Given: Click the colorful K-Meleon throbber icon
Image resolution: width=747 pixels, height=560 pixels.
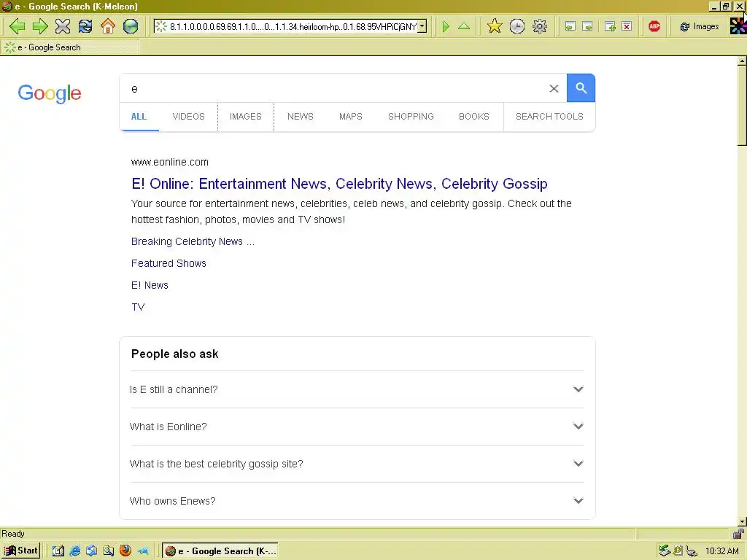Looking at the screenshot, I should (x=738, y=26).
